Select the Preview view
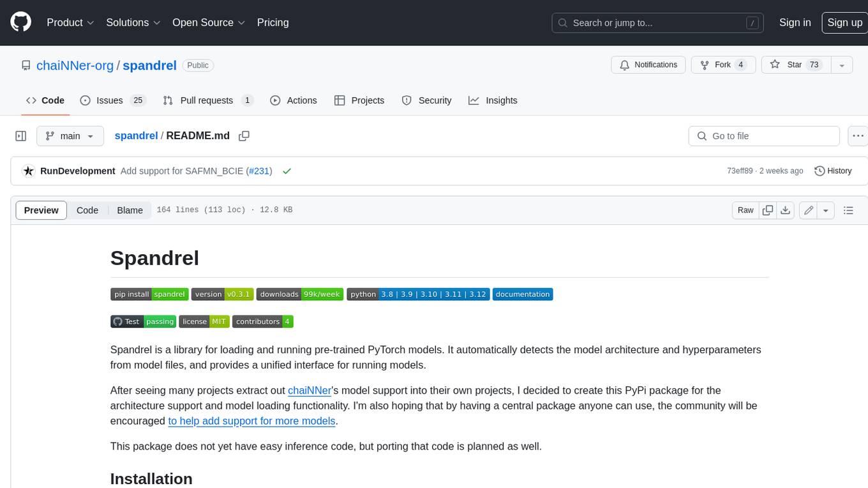 pyautogui.click(x=41, y=210)
